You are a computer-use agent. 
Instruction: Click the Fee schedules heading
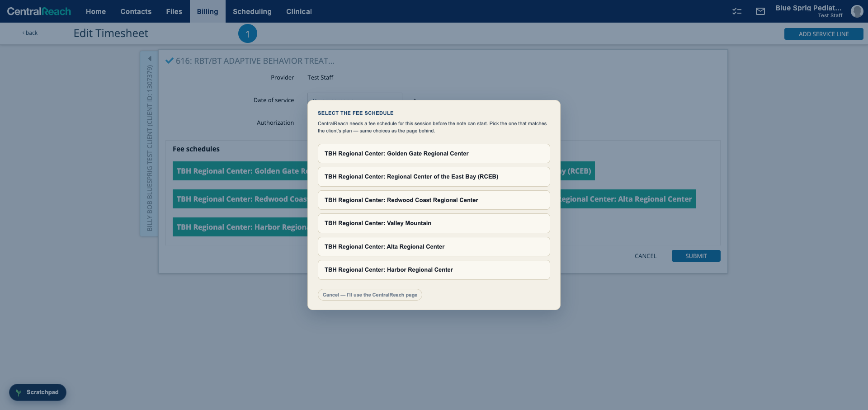tap(196, 149)
